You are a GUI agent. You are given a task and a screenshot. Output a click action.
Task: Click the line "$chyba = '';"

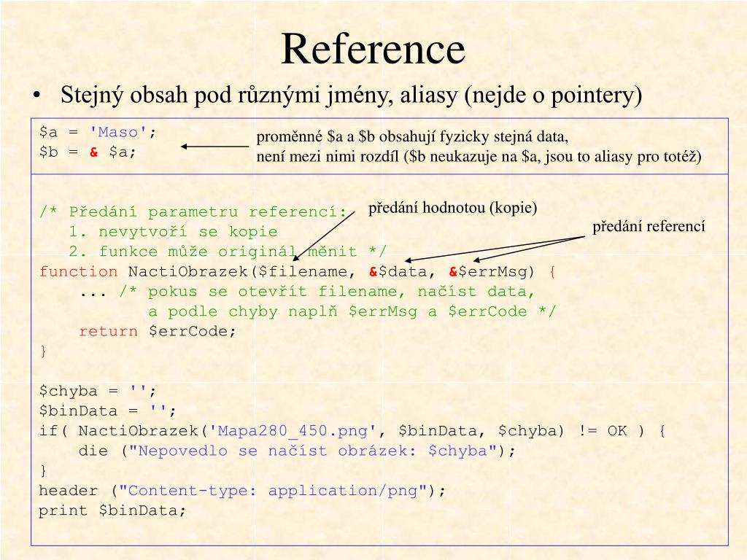[x=98, y=392]
